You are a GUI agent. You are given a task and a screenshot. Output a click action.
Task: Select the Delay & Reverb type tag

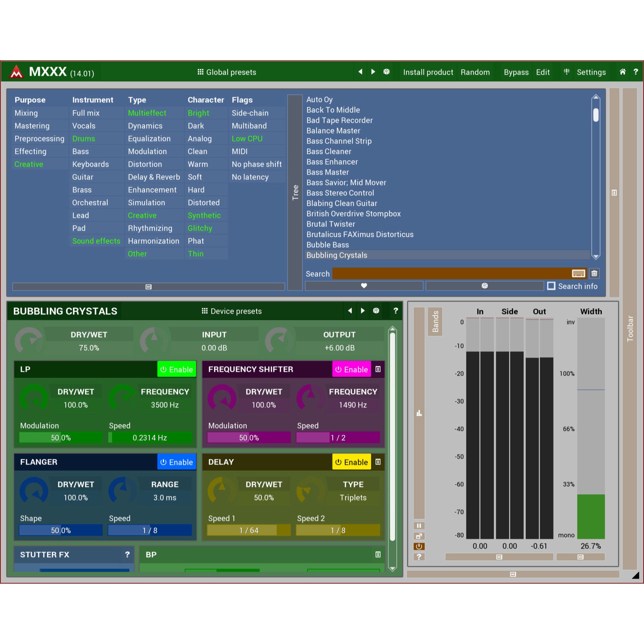pos(154,177)
